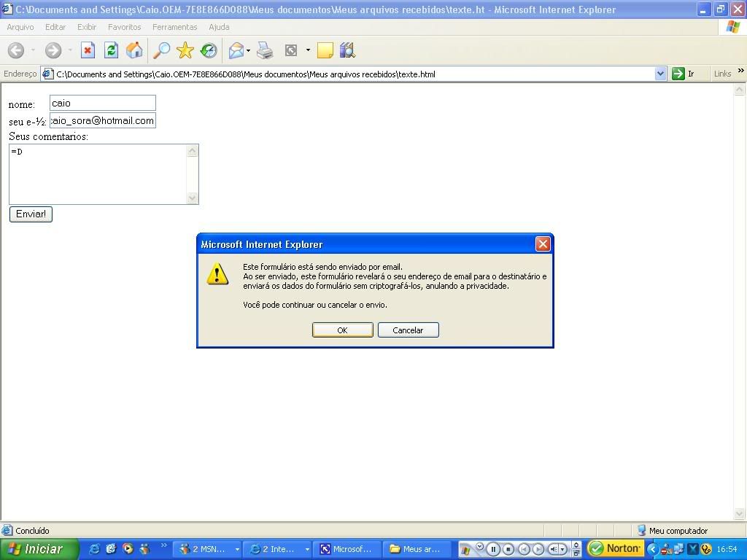Click the page scrollbar up arrow

740,90
